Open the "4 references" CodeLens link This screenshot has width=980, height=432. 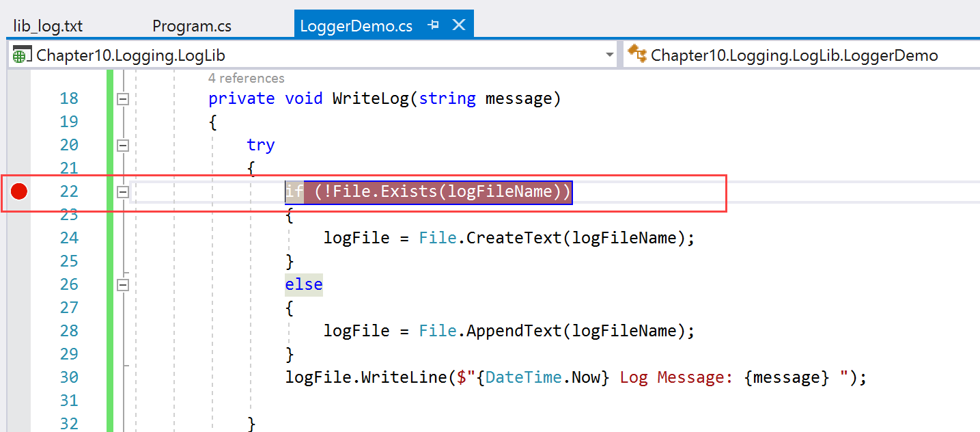click(246, 79)
